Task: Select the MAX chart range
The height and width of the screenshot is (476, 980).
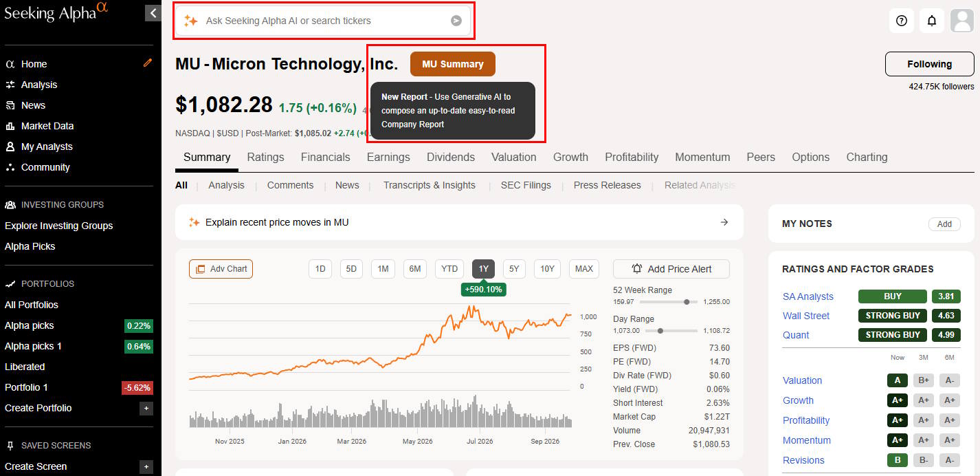Action: pyautogui.click(x=584, y=269)
